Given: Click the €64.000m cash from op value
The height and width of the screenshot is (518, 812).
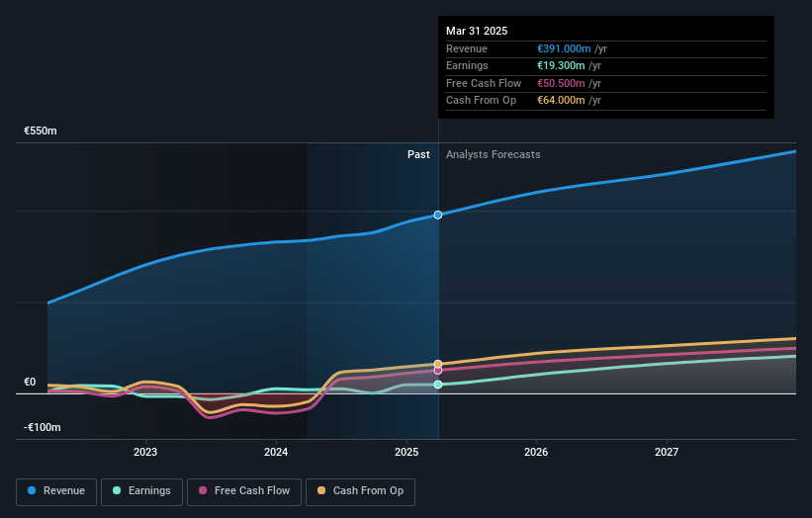Looking at the screenshot, I should tap(561, 101).
